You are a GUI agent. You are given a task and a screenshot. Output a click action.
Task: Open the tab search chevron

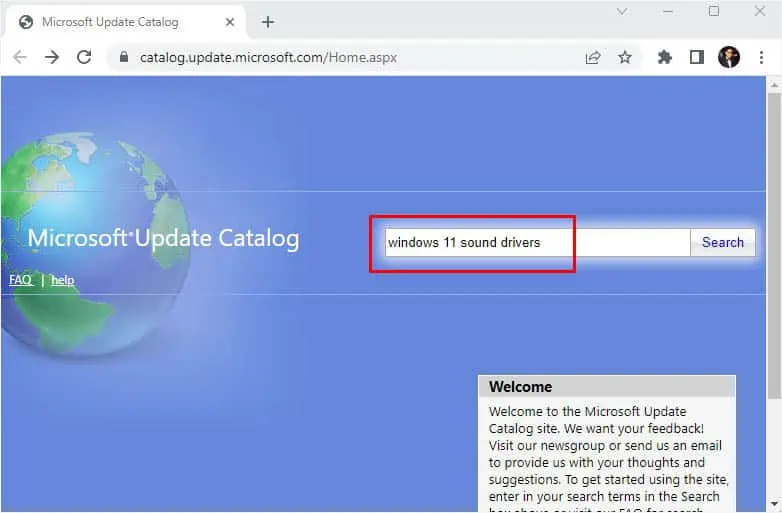pyautogui.click(x=622, y=11)
